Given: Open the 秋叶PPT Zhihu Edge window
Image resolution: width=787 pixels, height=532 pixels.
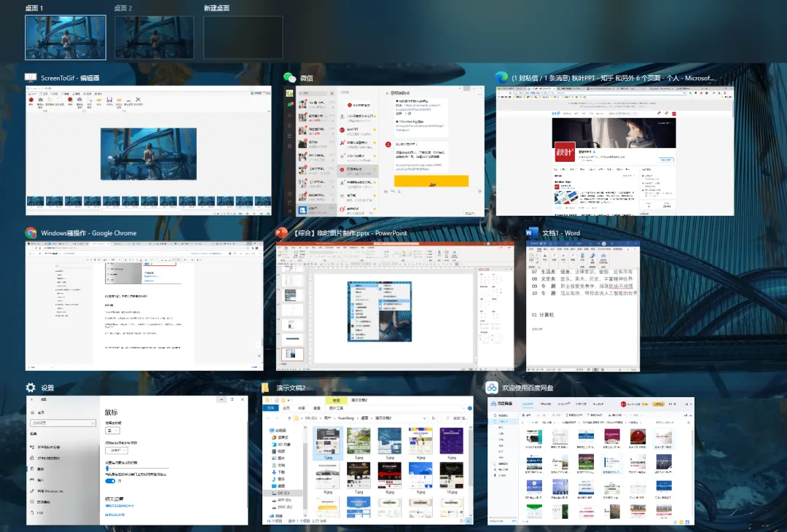Looking at the screenshot, I should coord(616,149).
